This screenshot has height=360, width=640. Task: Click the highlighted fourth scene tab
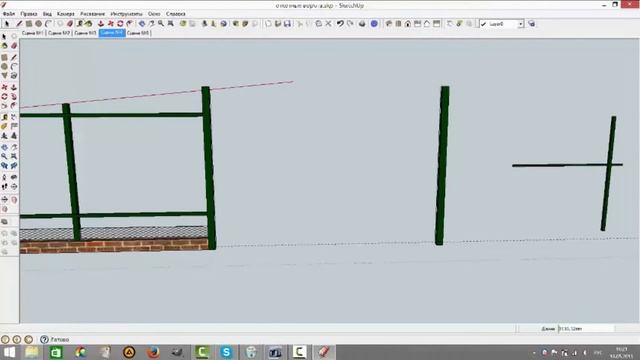pos(112,33)
